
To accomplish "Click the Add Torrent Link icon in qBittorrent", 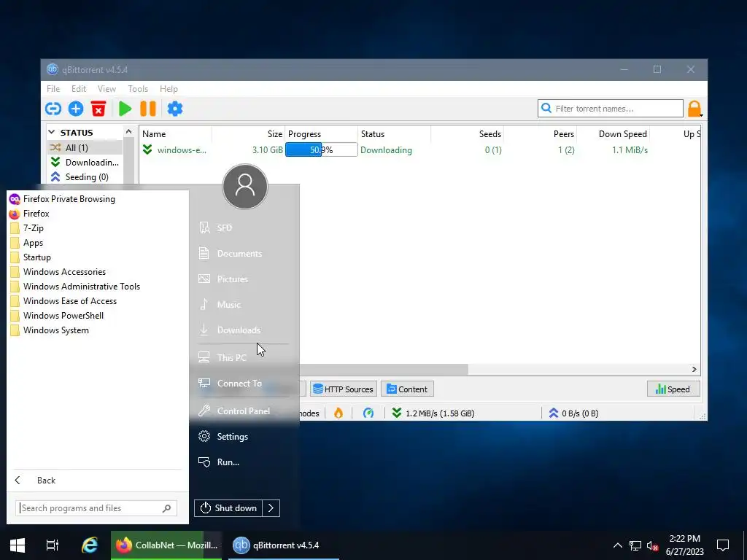I will (53, 109).
